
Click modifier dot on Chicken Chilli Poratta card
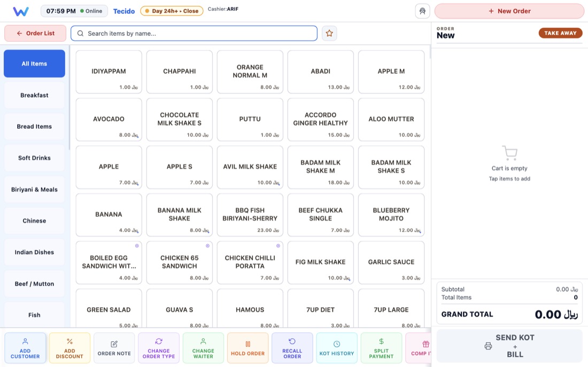point(278,246)
